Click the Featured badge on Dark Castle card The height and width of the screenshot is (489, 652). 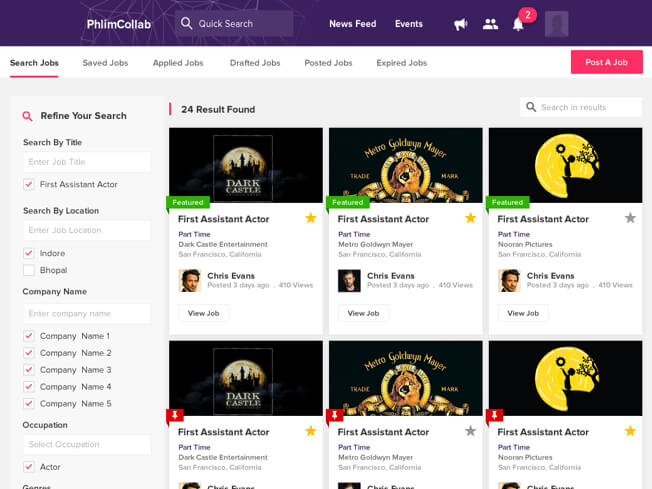point(188,203)
